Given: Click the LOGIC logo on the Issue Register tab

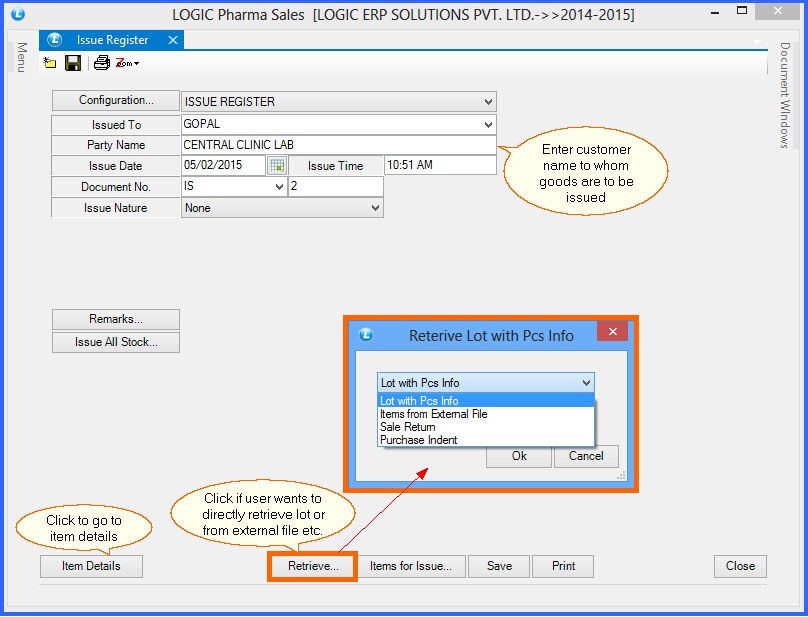Looking at the screenshot, I should click(x=53, y=39).
